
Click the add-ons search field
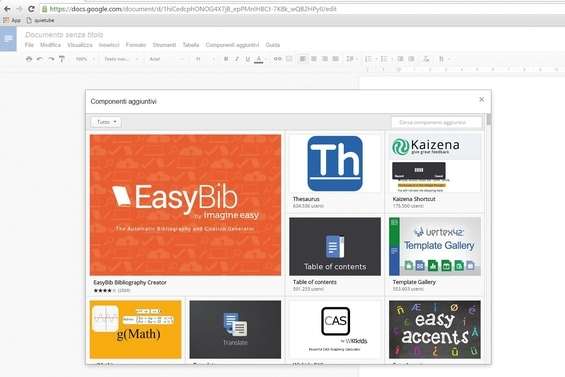coord(436,123)
